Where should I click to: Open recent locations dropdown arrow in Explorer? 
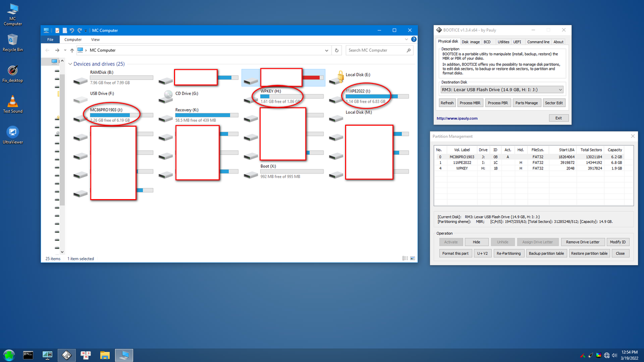[x=65, y=50]
